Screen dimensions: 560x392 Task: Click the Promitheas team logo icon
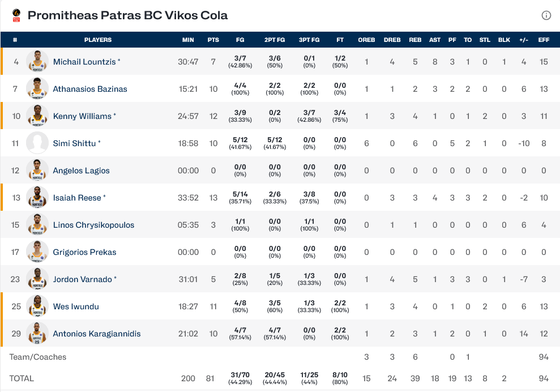pos(16,15)
